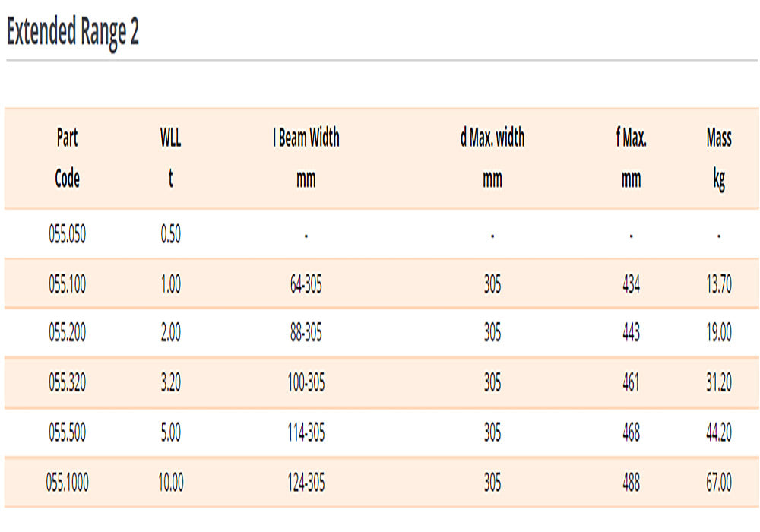The height and width of the screenshot is (532, 760).
Task: Select the f Max. mm header
Action: pos(631,158)
